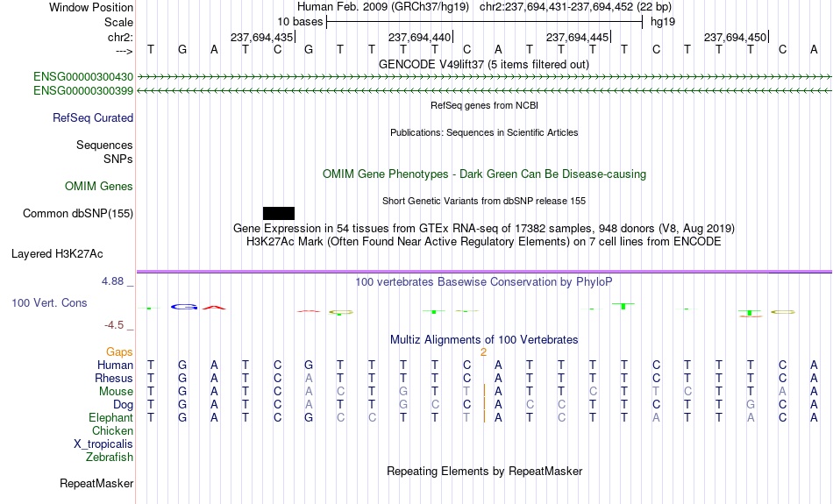Click the blue G conservation logo letter
Image resolution: width=833 pixels, height=504 pixels.
coord(184,307)
